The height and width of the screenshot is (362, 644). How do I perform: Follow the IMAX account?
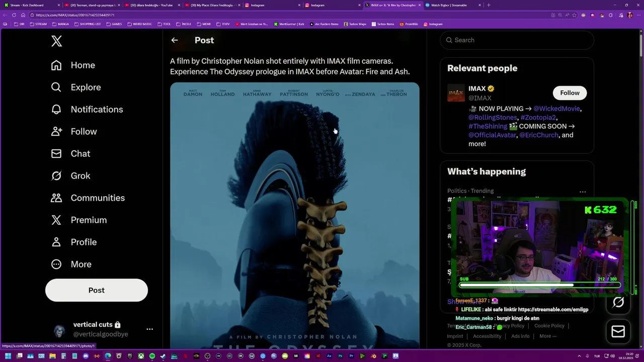tap(570, 93)
